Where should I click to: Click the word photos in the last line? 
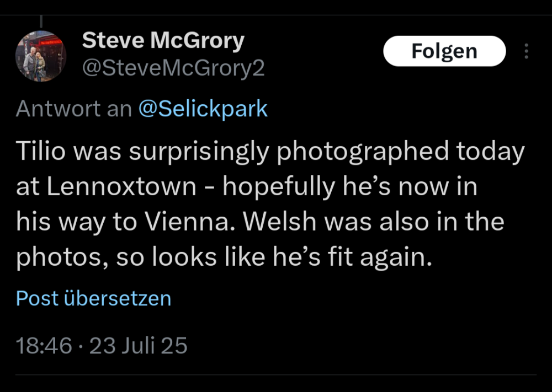tap(59, 256)
